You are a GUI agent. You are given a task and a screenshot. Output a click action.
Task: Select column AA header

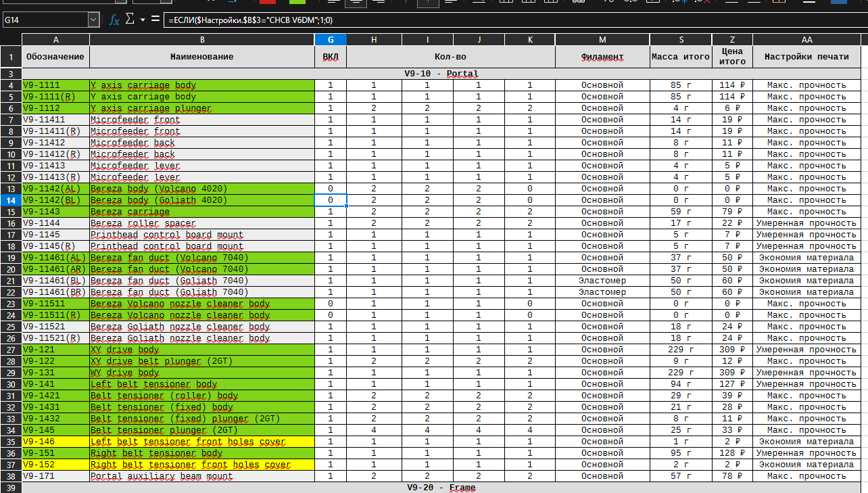point(806,40)
